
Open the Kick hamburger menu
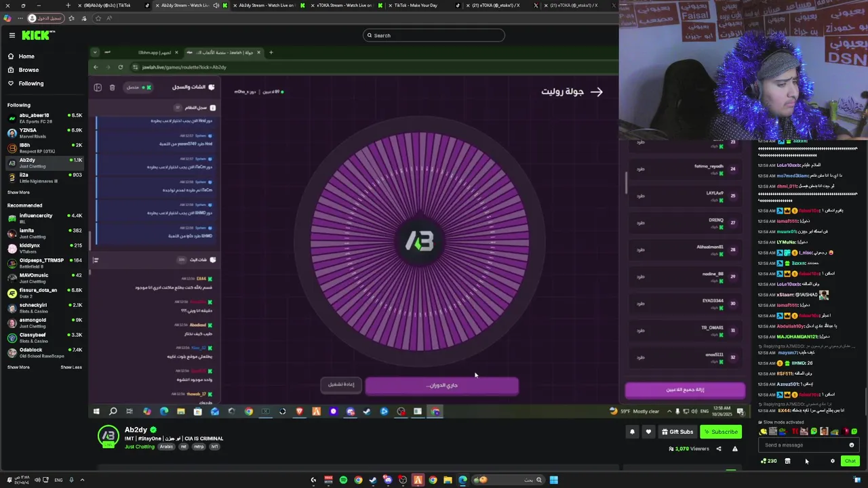click(12, 35)
